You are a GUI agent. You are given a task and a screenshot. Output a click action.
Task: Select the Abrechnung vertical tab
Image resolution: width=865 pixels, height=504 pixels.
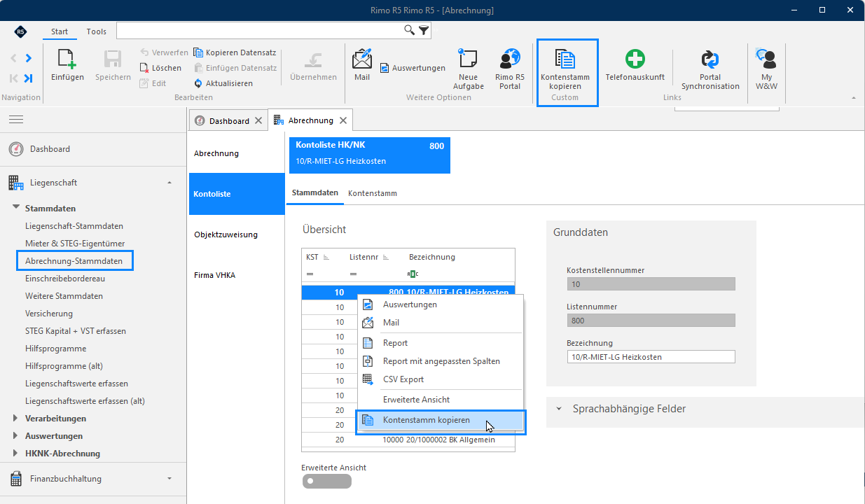tap(237, 153)
